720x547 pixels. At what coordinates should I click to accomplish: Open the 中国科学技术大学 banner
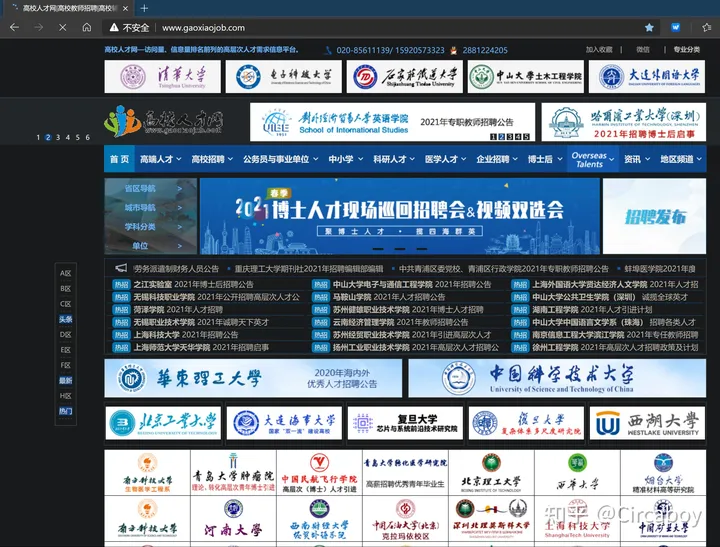(x=557, y=378)
